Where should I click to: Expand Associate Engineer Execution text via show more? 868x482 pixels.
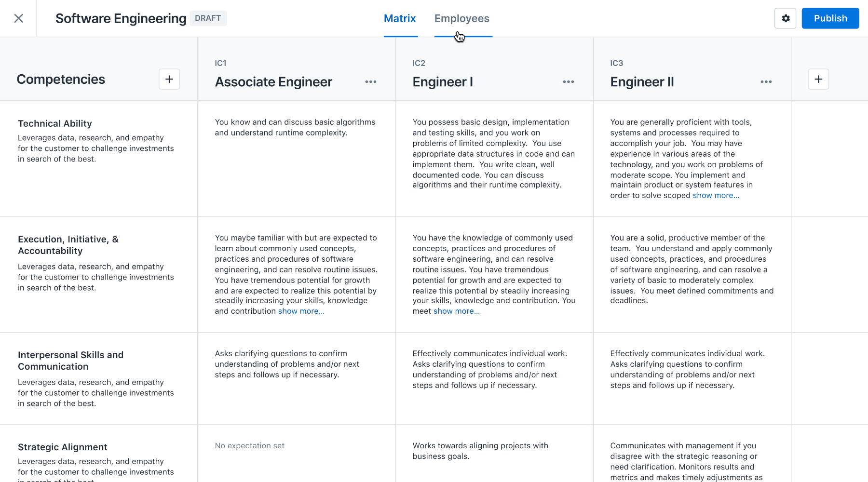click(x=301, y=311)
